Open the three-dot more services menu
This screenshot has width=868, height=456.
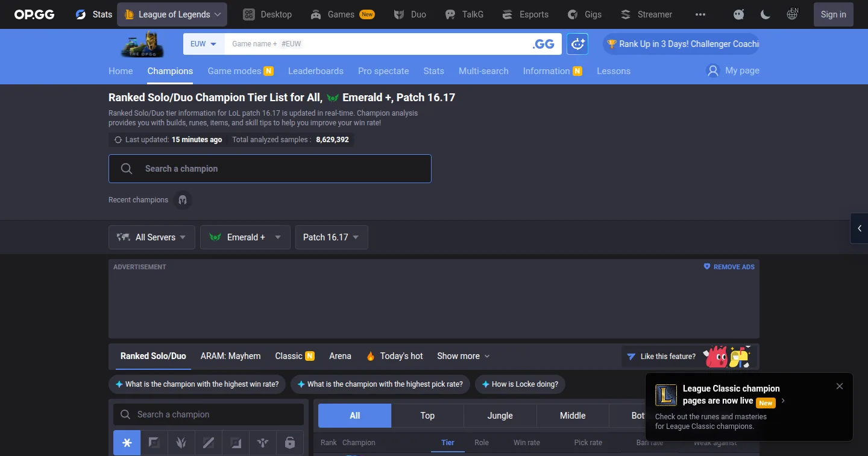pyautogui.click(x=700, y=14)
